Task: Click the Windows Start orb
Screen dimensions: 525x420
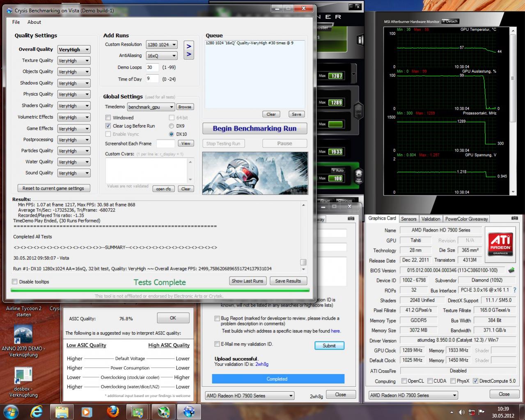Action: tap(11, 411)
